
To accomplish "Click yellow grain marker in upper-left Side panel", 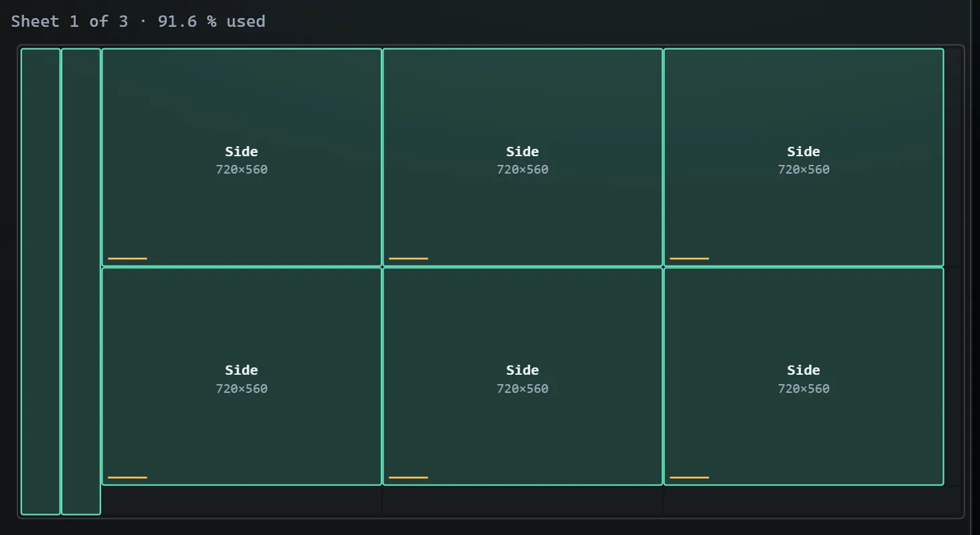I will click(127, 258).
